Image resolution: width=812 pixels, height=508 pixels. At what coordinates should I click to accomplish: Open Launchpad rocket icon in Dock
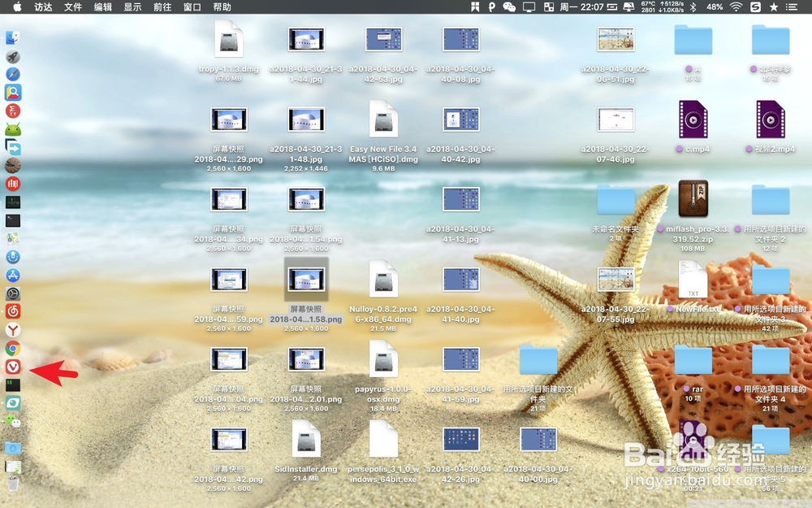point(13,57)
